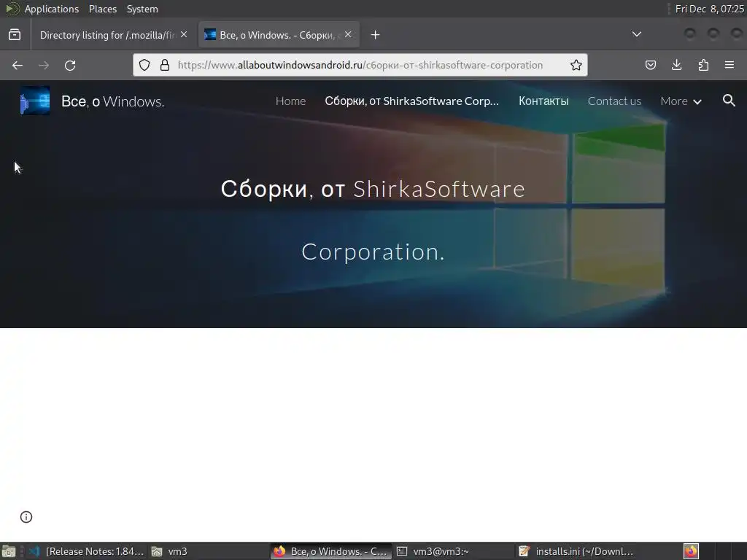
Task: Reload the current page
Action: click(x=70, y=65)
